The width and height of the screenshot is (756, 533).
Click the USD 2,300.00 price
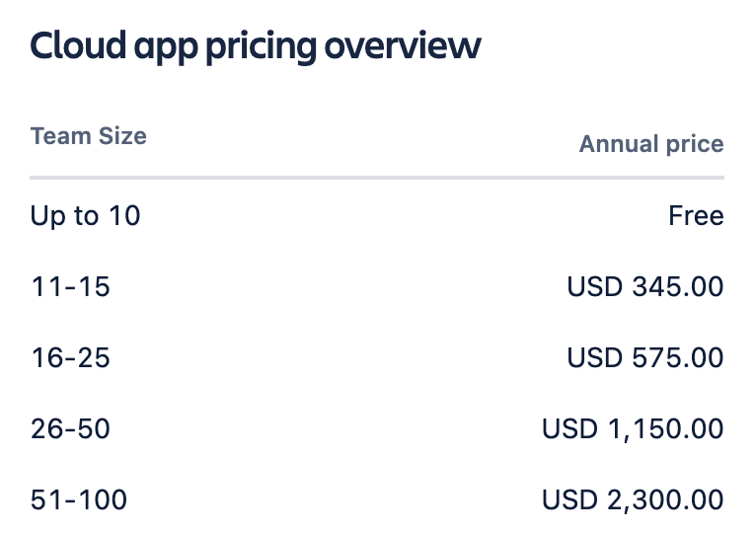tap(633, 499)
